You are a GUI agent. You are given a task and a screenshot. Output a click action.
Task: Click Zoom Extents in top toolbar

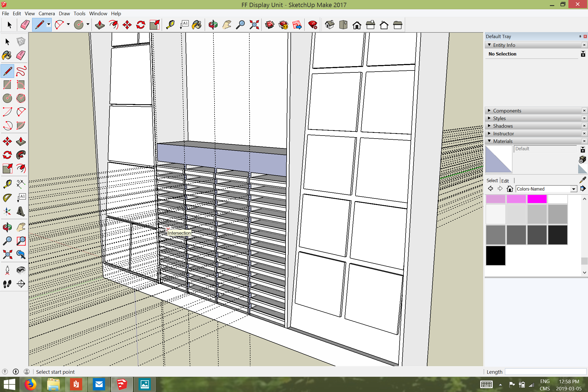pos(254,25)
